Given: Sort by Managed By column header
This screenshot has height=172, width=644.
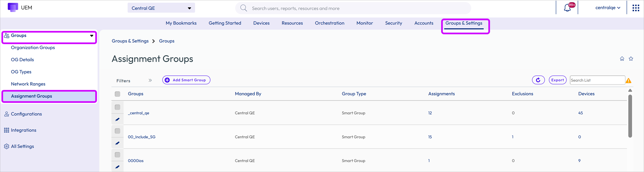Looking at the screenshot, I should pos(248,94).
